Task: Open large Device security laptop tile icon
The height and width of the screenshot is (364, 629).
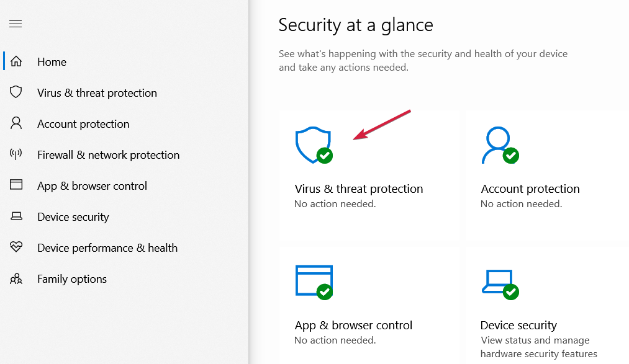Action: click(500, 284)
